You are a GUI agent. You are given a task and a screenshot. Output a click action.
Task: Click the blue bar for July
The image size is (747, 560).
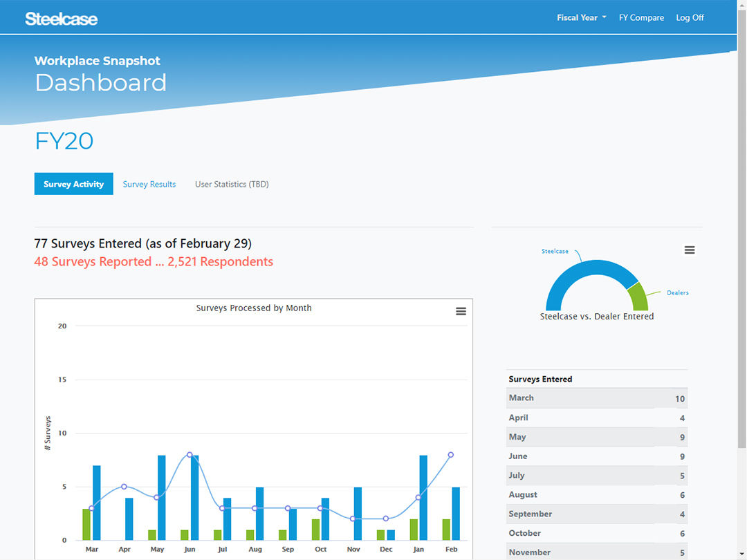[x=228, y=519]
